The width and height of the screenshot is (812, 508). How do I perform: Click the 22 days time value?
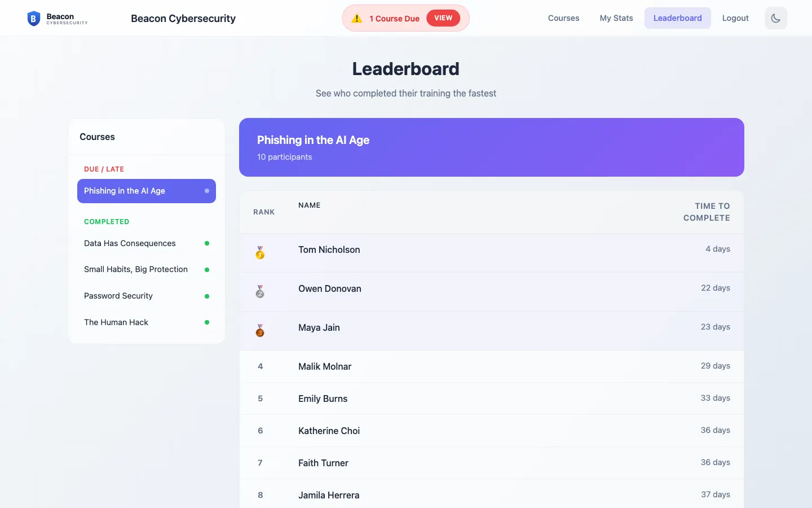tap(716, 288)
